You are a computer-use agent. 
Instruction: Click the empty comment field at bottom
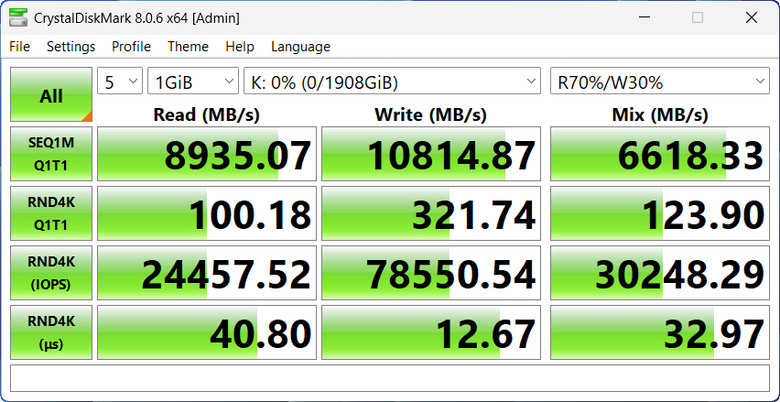point(390,379)
